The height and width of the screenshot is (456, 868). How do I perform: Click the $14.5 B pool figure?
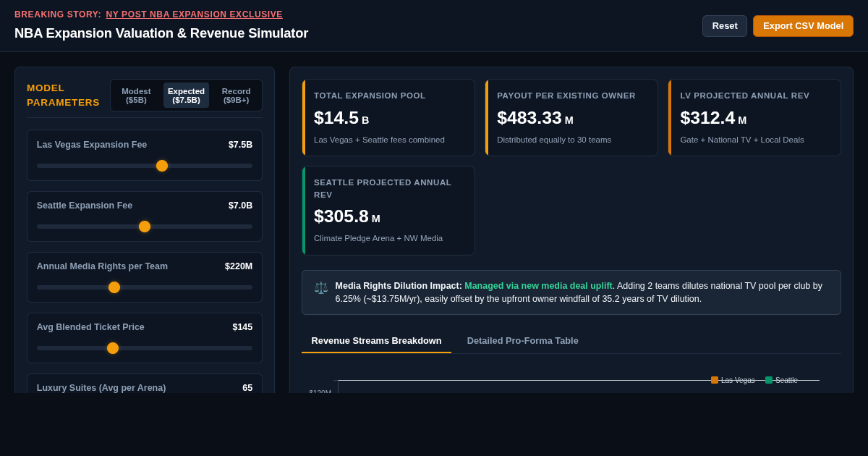pyautogui.click(x=341, y=118)
